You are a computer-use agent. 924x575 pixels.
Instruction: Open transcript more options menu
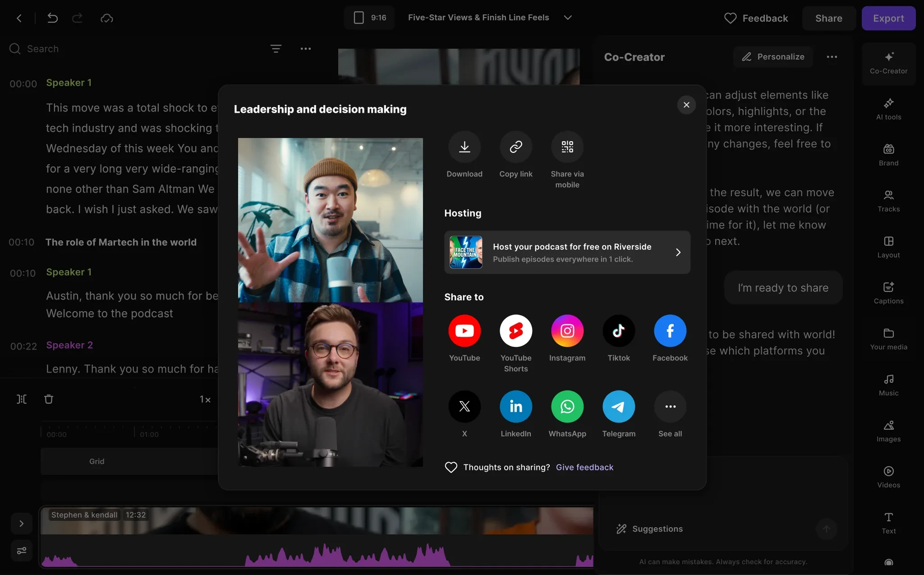pos(306,49)
